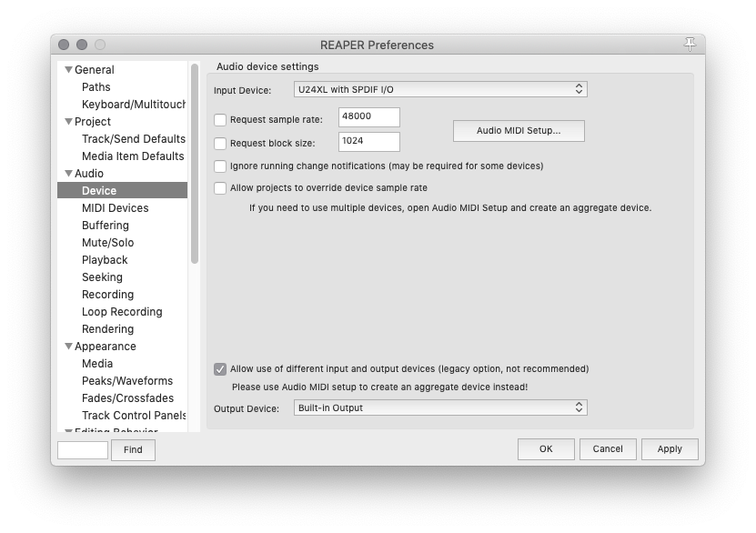
Task: Pin the Preferences window with the pushpin icon
Action: click(x=690, y=45)
